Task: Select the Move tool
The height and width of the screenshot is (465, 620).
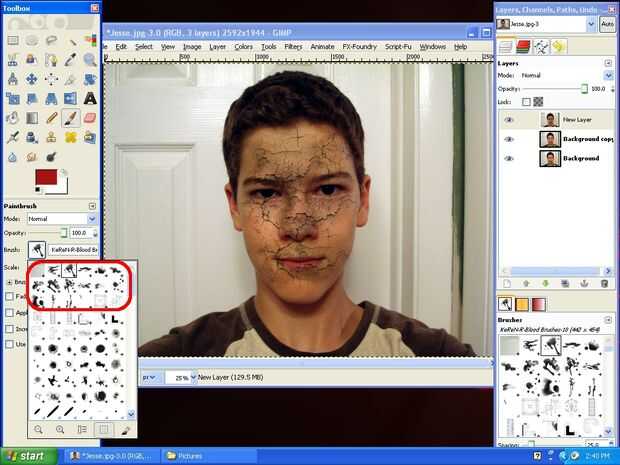Action: pos(32,79)
